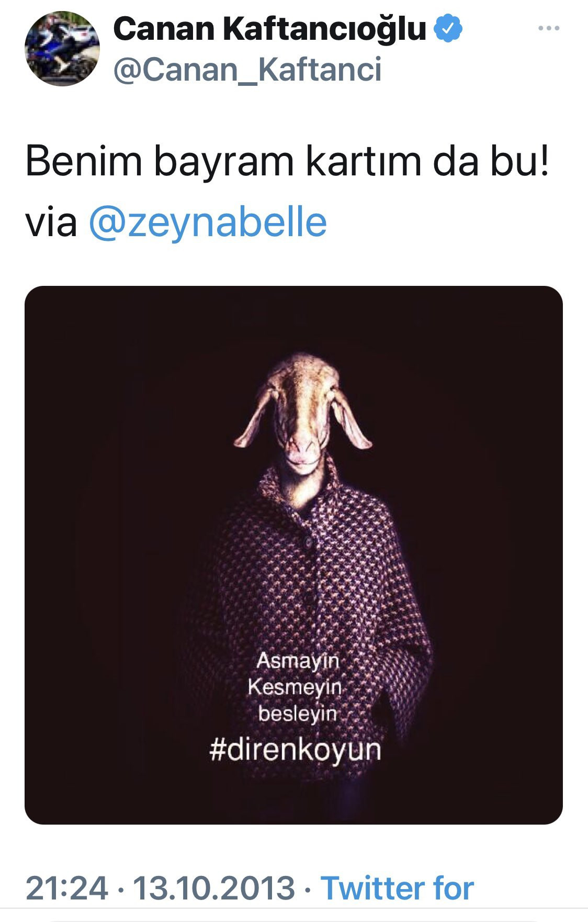Image resolution: width=588 pixels, height=922 pixels.
Task: Click the 13.10.2013 tweet date
Action: 214,888
